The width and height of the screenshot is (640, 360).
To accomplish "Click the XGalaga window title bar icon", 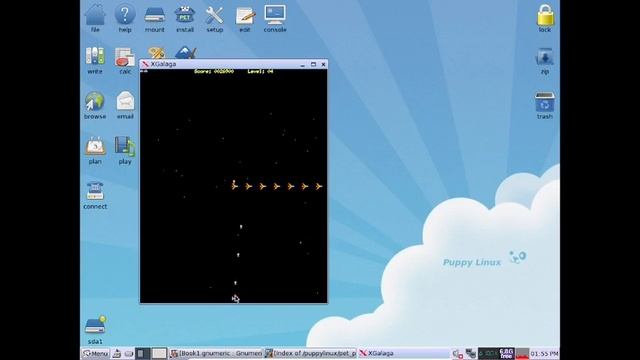I will (x=145, y=64).
